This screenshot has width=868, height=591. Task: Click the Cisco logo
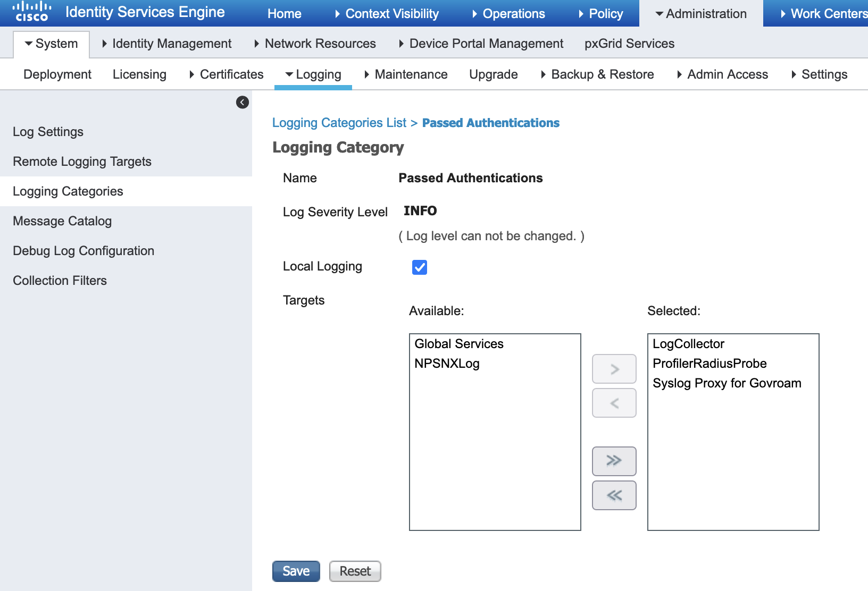[x=32, y=12]
